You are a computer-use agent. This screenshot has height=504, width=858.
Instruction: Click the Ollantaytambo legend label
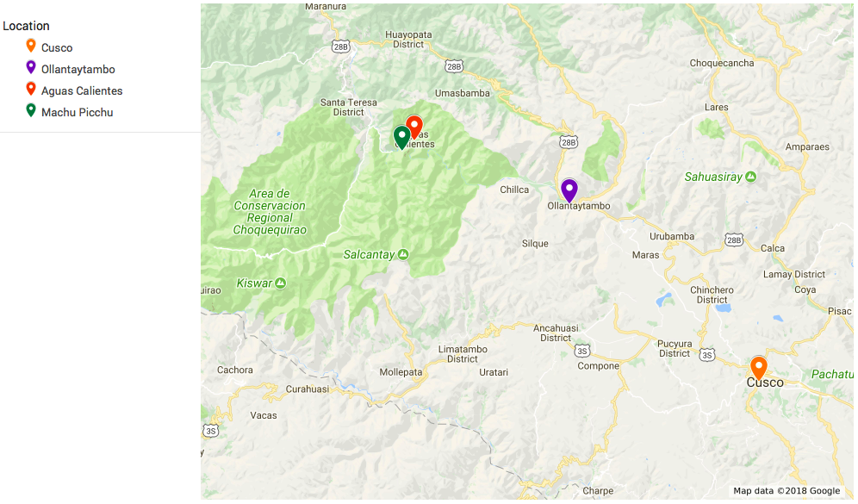(78, 70)
